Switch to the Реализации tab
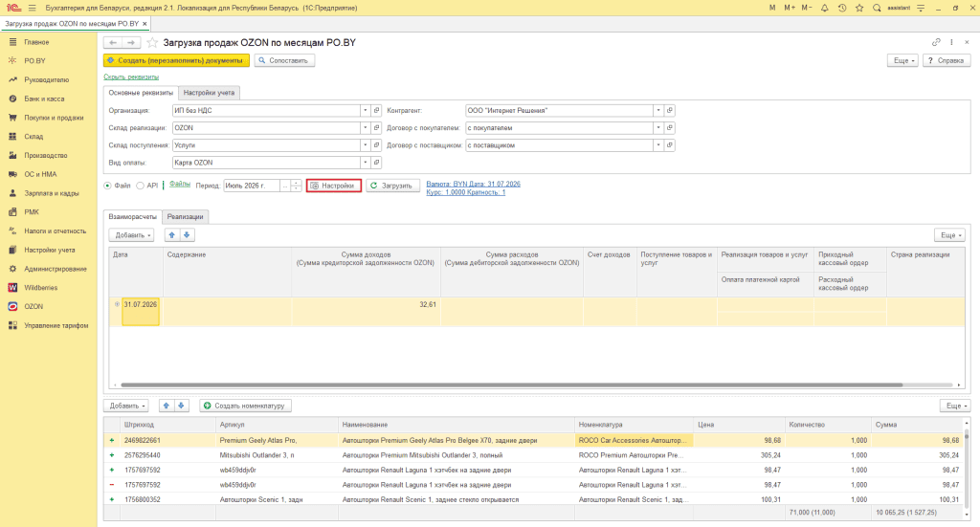Viewport: 980px width, 527px height. coord(185,217)
